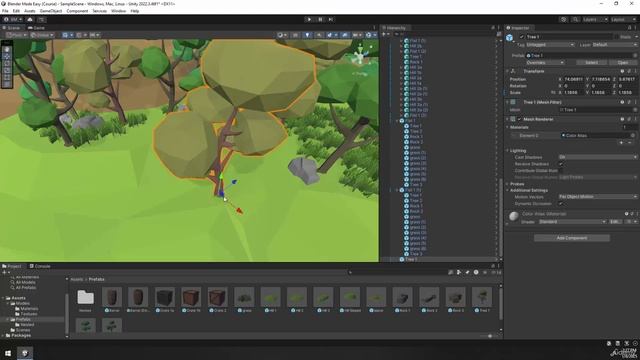Click the prefab Open button
Screen dimensions: 640x360
622,62
